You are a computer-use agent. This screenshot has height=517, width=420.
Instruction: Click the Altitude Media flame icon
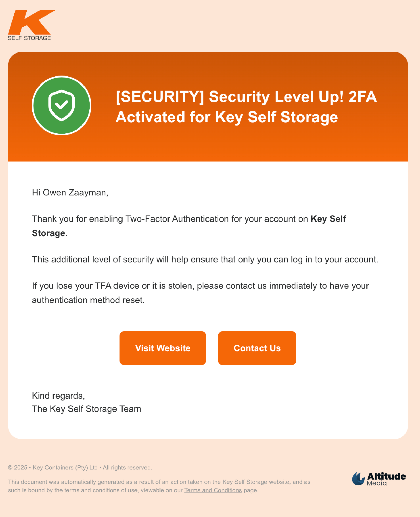pos(359,479)
